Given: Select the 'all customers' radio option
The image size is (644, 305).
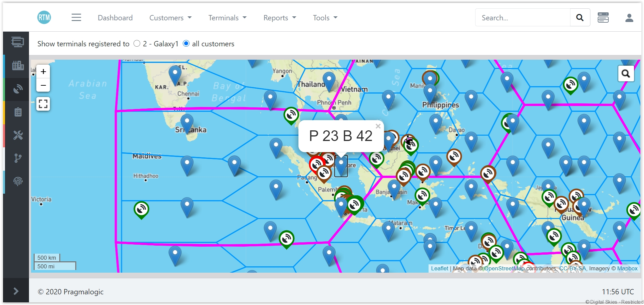Looking at the screenshot, I should [186, 44].
